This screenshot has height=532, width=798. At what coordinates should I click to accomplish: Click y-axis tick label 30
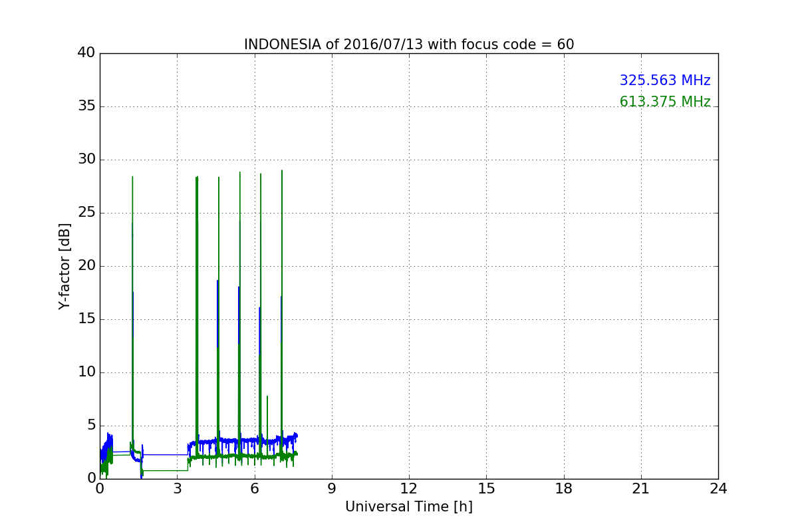point(86,160)
